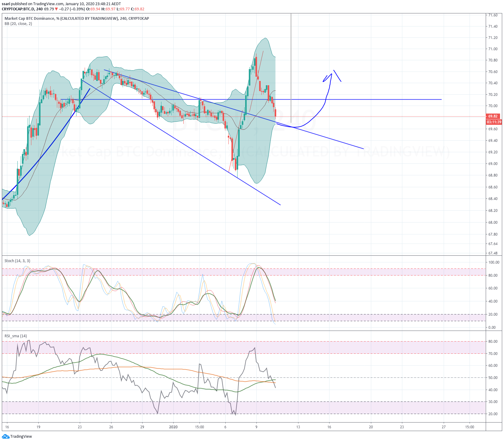This screenshot has width=504, height=442.
Task: Click the 2020 date axis label
Action: (173, 427)
